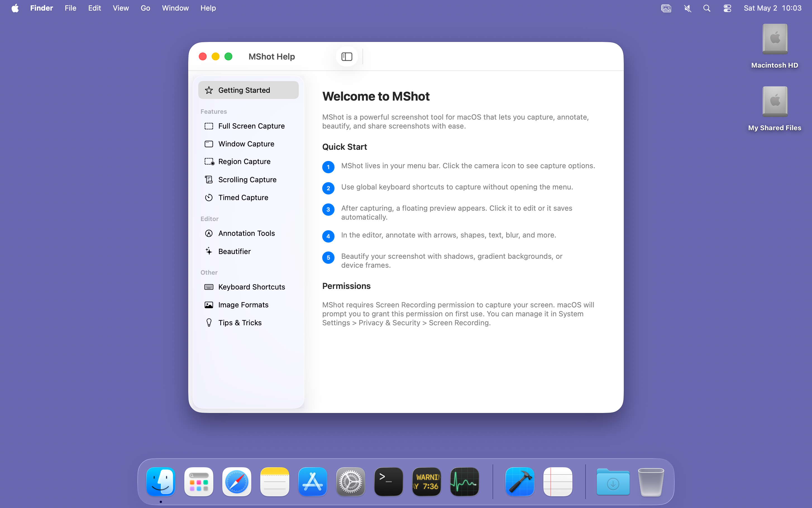Screen dimensions: 812x508
Task: Open Control Center from the menu bar
Action: point(727,8)
